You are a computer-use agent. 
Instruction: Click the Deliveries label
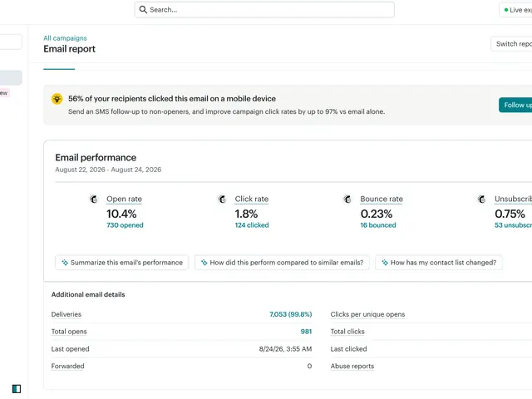66,314
